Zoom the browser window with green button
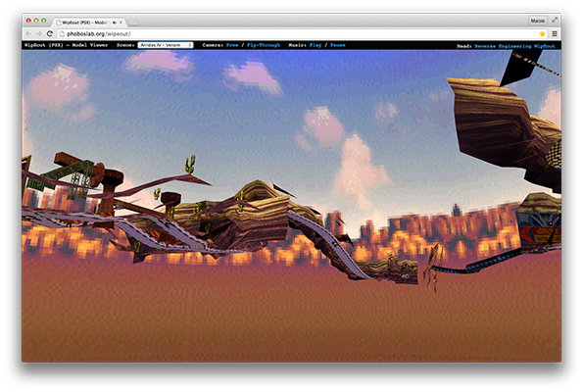Image resolution: width=583 pixels, height=392 pixels. (43, 21)
